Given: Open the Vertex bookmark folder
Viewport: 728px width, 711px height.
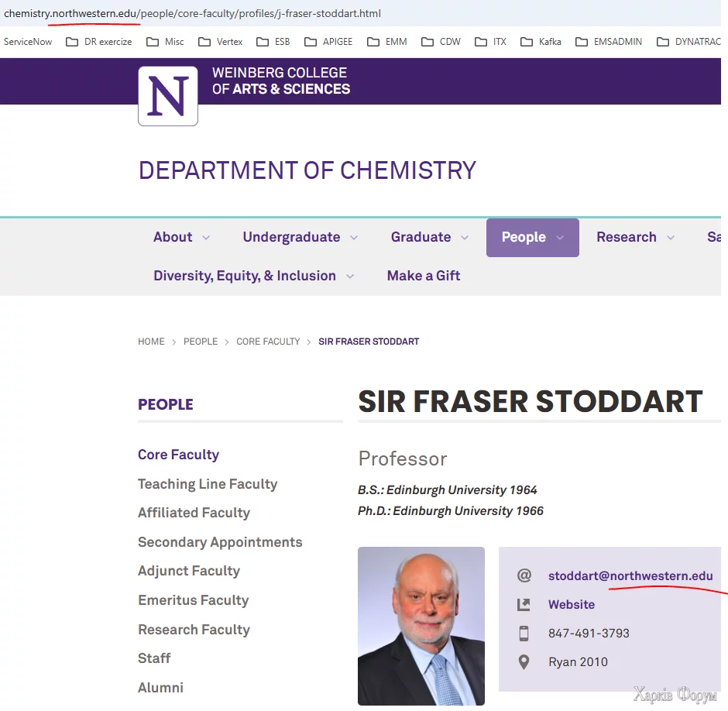Looking at the screenshot, I should [221, 42].
